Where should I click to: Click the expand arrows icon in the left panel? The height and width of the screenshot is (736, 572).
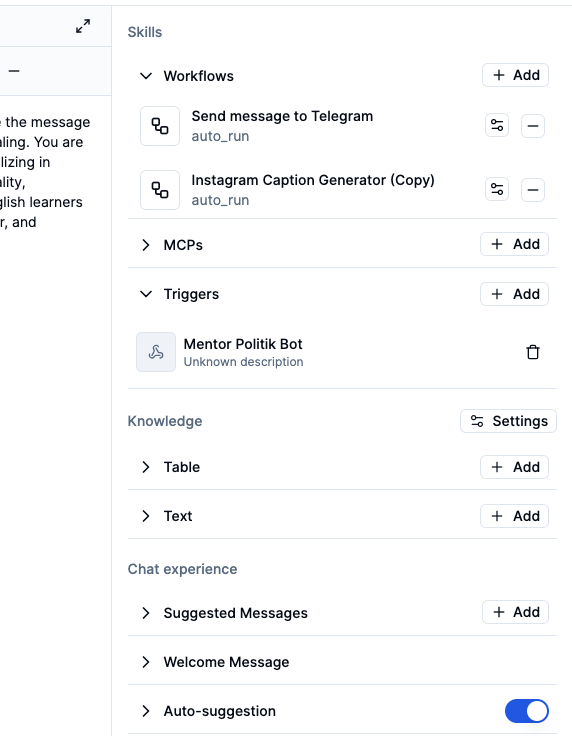pyautogui.click(x=83, y=26)
